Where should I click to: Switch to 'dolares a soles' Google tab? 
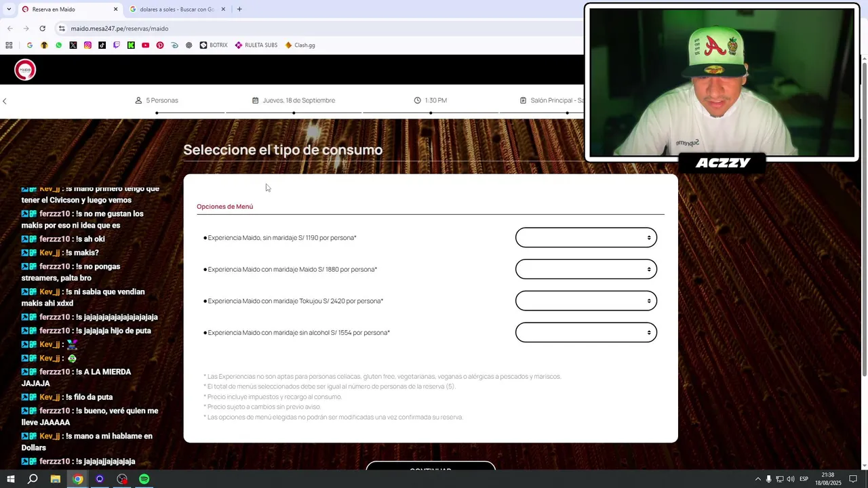click(x=178, y=9)
